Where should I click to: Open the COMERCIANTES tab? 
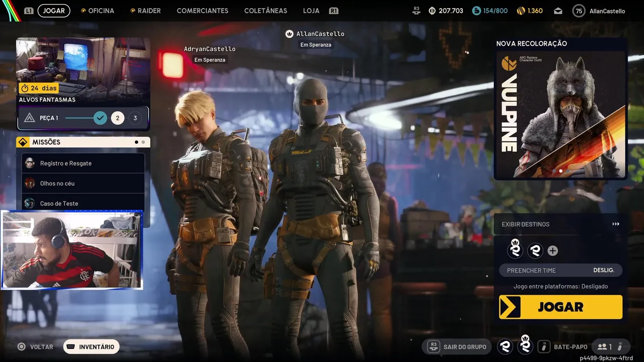click(x=202, y=11)
